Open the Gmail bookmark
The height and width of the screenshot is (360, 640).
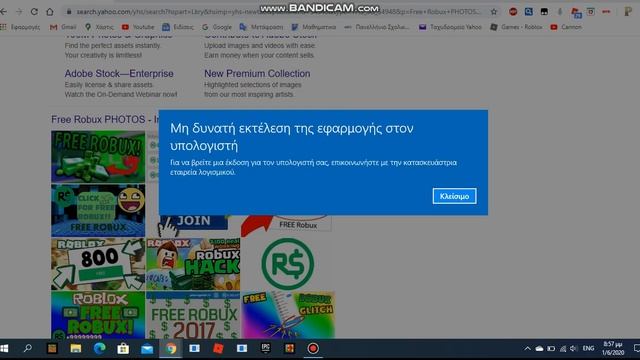[63, 27]
